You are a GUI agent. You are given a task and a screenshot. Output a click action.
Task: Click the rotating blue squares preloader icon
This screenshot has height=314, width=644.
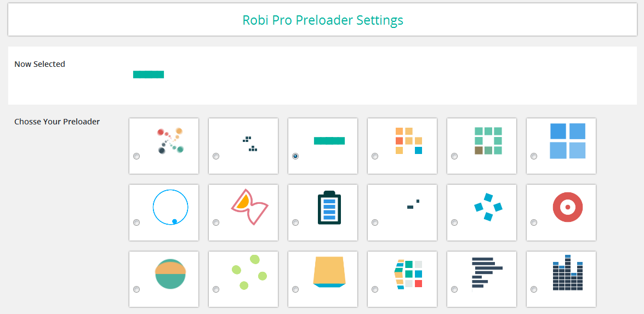click(x=488, y=207)
